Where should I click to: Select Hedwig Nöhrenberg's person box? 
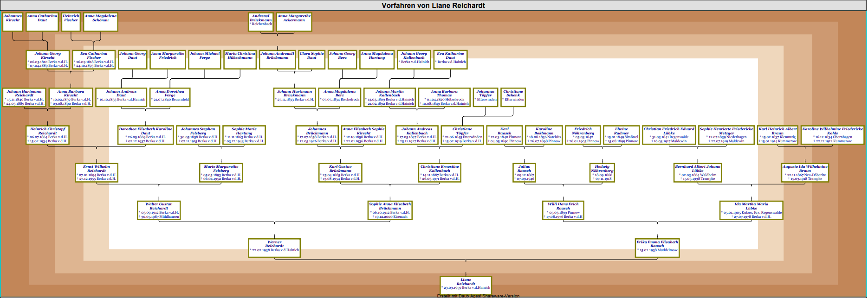tap(602, 172)
